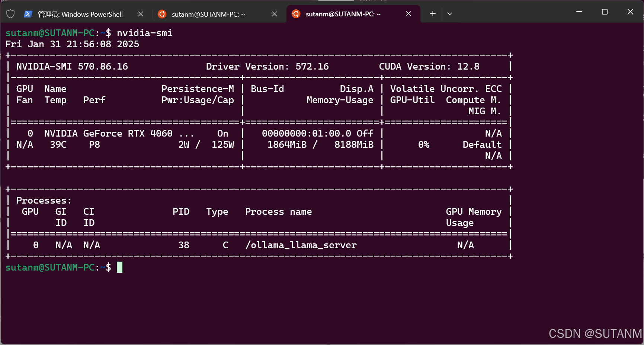This screenshot has height=345, width=644.
Task: Open a new terminal tab with plus
Action: (433, 14)
